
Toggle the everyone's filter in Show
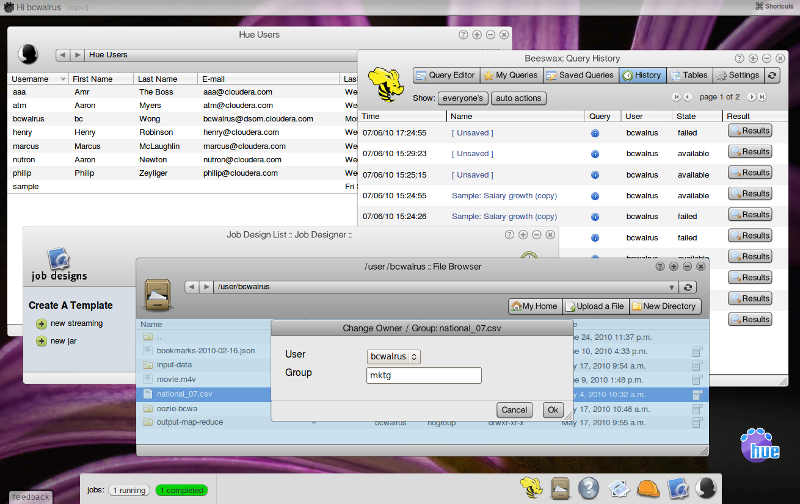coord(463,98)
